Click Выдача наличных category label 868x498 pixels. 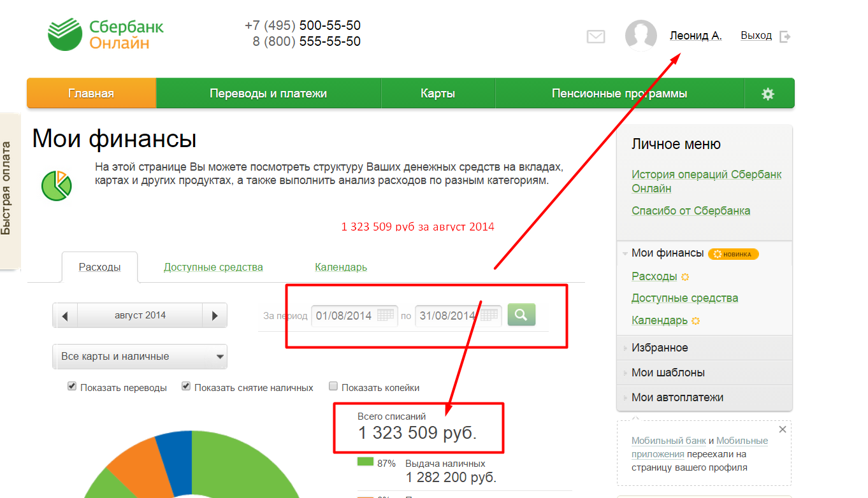click(x=445, y=464)
